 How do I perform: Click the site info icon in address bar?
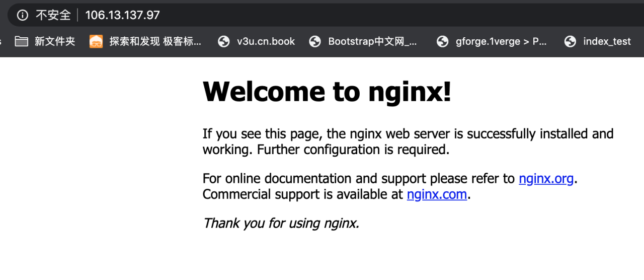tap(22, 15)
